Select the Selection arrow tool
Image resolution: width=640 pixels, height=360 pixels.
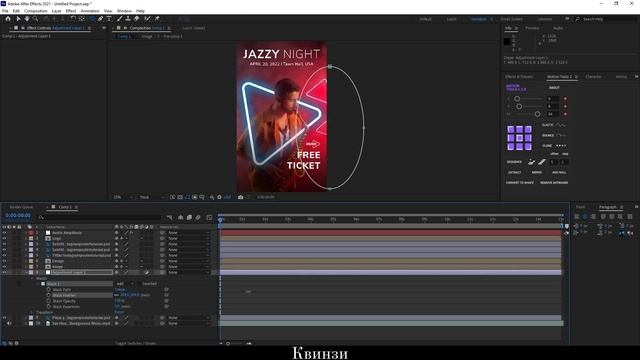pyautogui.click(x=18, y=19)
